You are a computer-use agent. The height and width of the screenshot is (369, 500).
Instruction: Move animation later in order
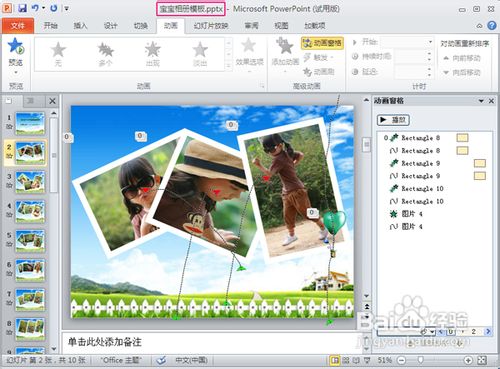coord(461,72)
